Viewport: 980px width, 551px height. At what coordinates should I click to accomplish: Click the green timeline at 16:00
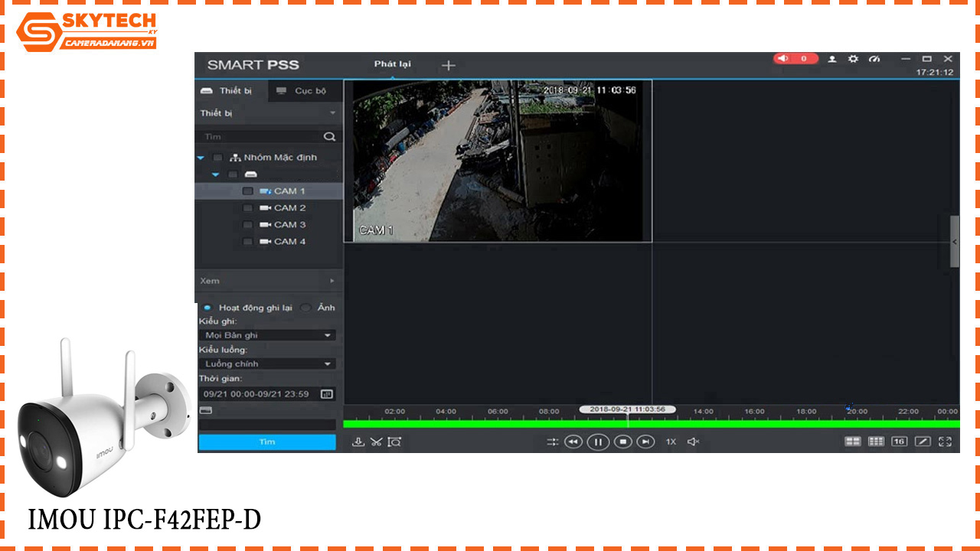(x=754, y=423)
